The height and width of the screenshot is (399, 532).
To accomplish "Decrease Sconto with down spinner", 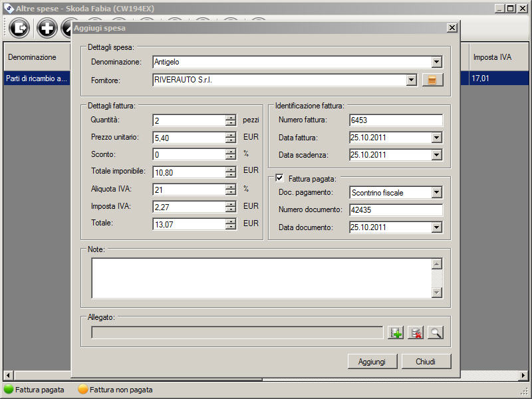I will pos(231,157).
